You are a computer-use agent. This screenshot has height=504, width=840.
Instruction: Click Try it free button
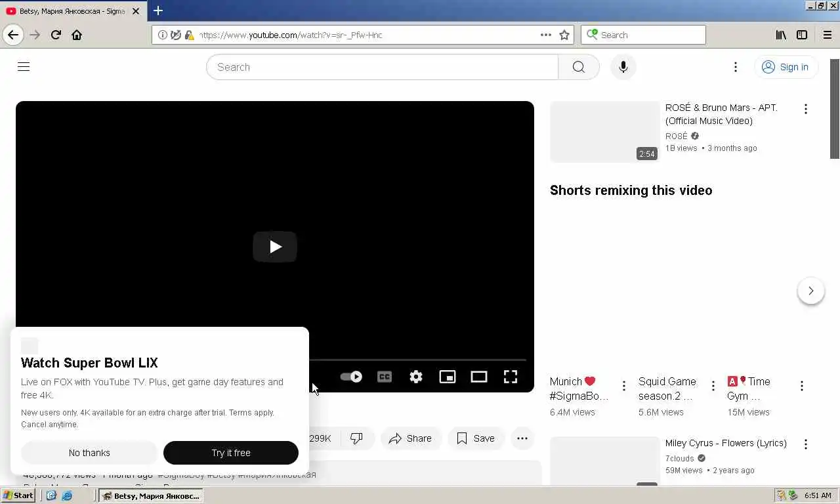(231, 453)
